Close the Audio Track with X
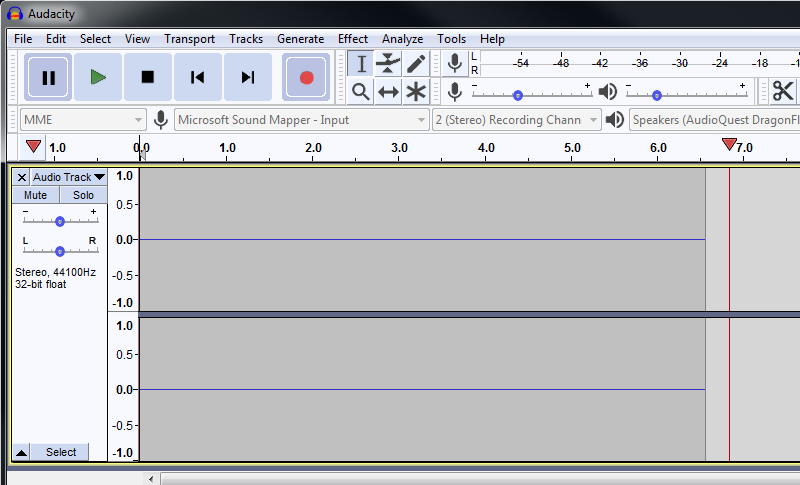This screenshot has height=485, width=800. (21, 177)
